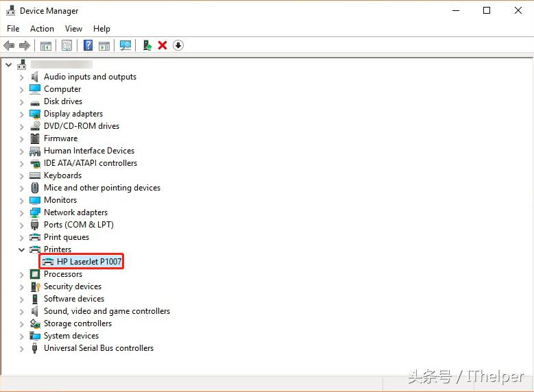The image size is (534, 392).
Task: Expand Sound, video and game controllers chevron
Action: point(21,311)
